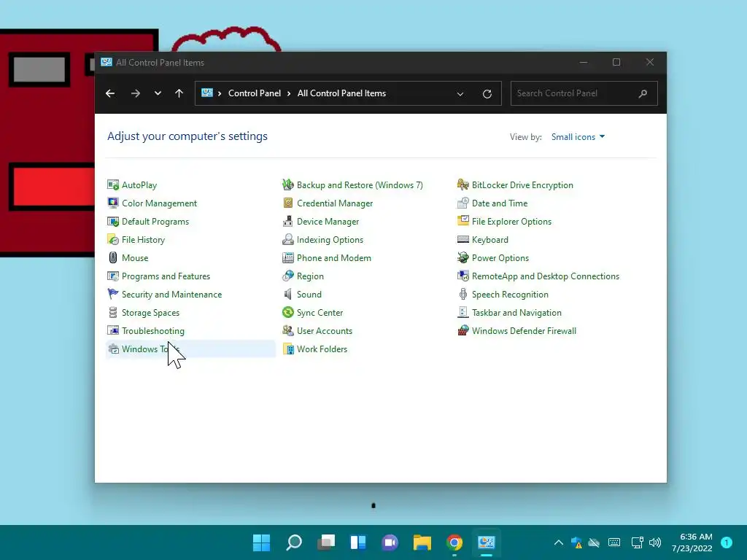Open Backup and Restore icon

(x=287, y=184)
